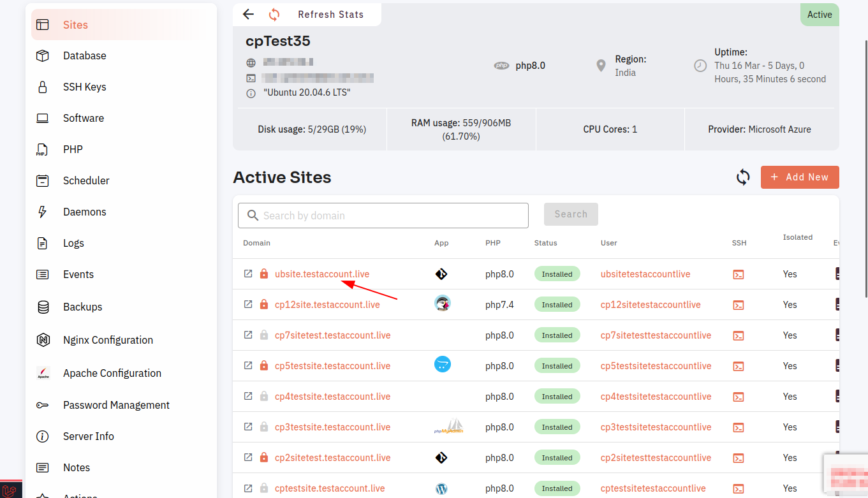The width and height of the screenshot is (868, 498).
Task: Click the Logs document icon
Action: point(43,243)
